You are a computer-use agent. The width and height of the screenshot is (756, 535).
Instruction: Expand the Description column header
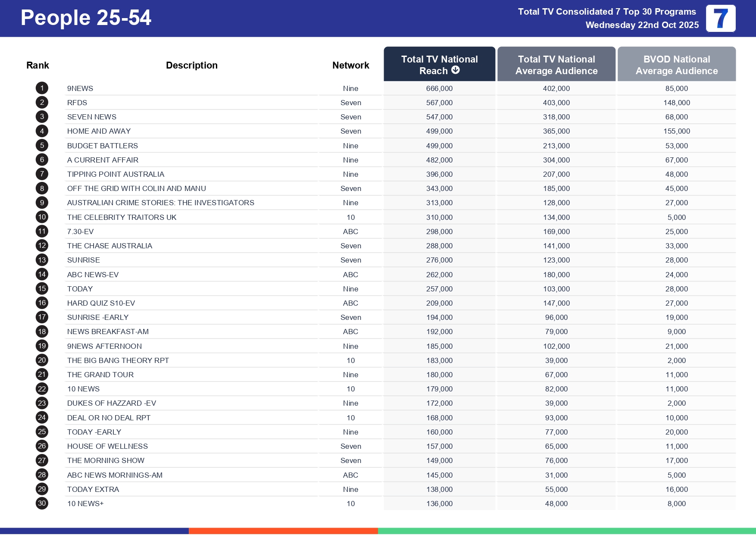pyautogui.click(x=191, y=65)
